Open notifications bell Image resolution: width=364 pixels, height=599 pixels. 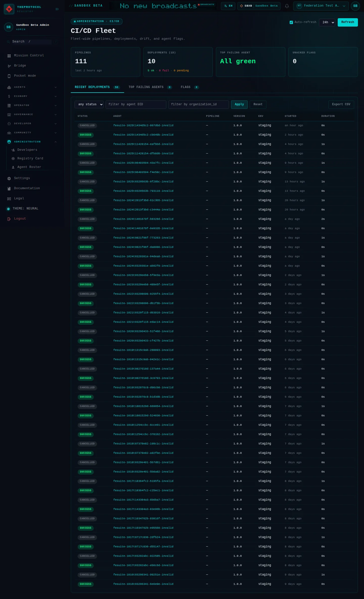coord(287,6)
